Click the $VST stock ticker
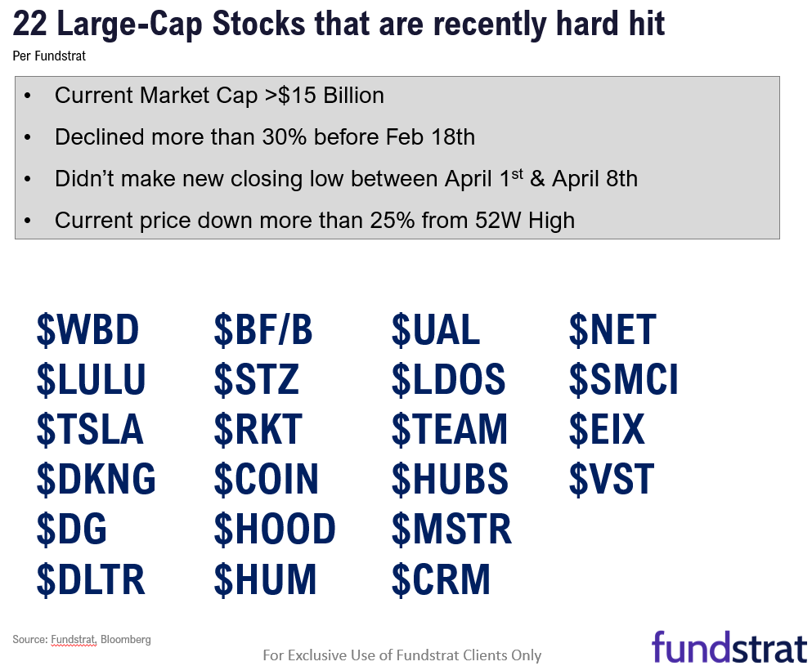 coord(612,480)
